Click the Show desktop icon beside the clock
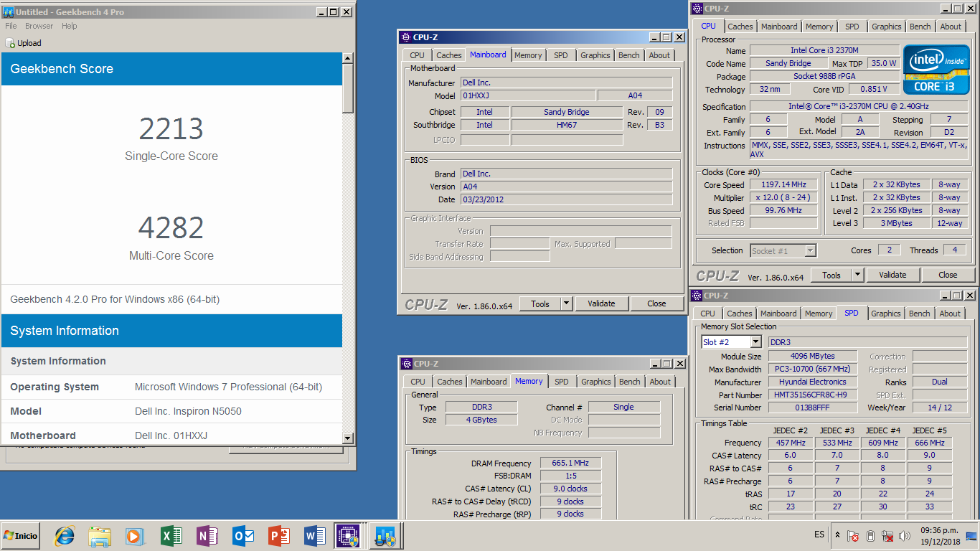 [x=972, y=536]
